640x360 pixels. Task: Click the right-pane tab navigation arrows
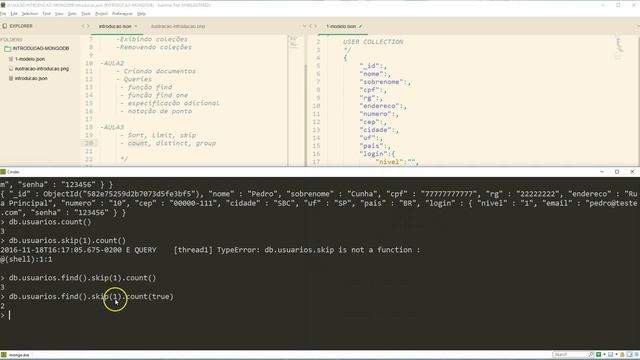(x=313, y=26)
